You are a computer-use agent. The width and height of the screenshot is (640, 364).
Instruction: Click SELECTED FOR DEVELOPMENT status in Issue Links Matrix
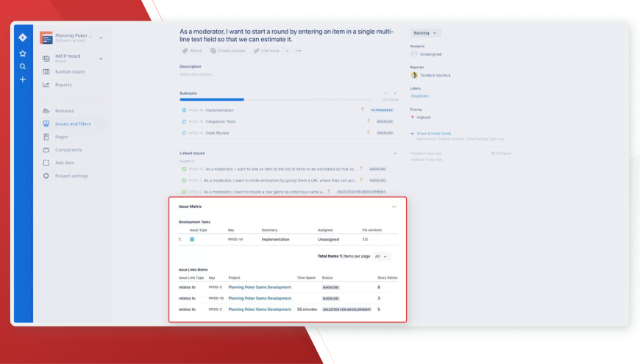pyautogui.click(x=346, y=310)
